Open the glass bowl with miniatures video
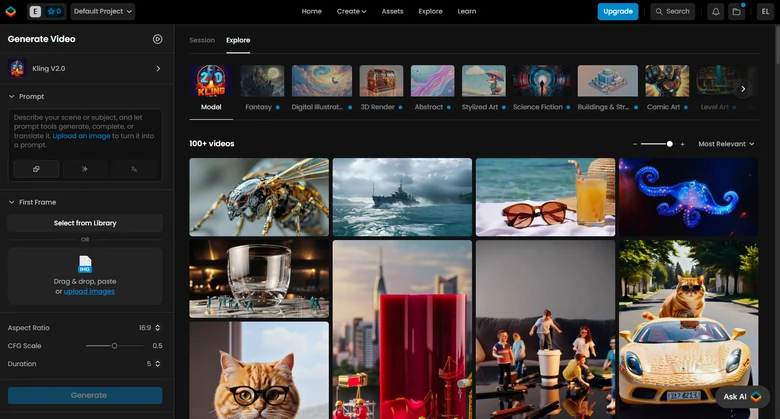Image resolution: width=780 pixels, height=419 pixels. pos(259,279)
